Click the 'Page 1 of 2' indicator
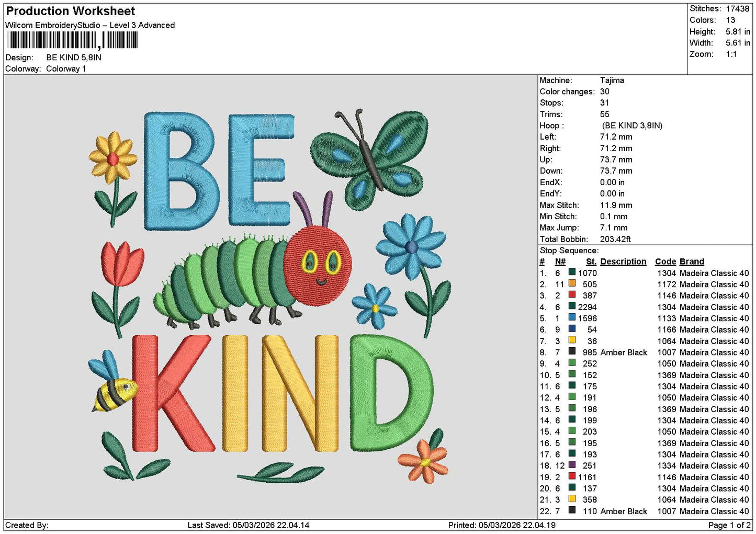Viewport: 756px width, 534px height. [x=729, y=525]
